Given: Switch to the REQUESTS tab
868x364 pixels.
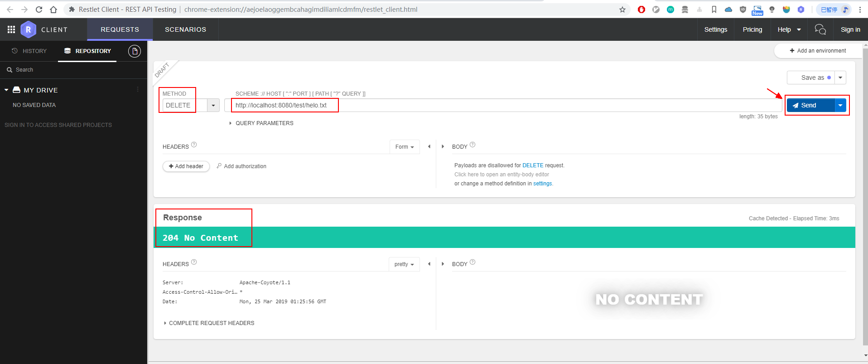Looking at the screenshot, I should coord(120,29).
